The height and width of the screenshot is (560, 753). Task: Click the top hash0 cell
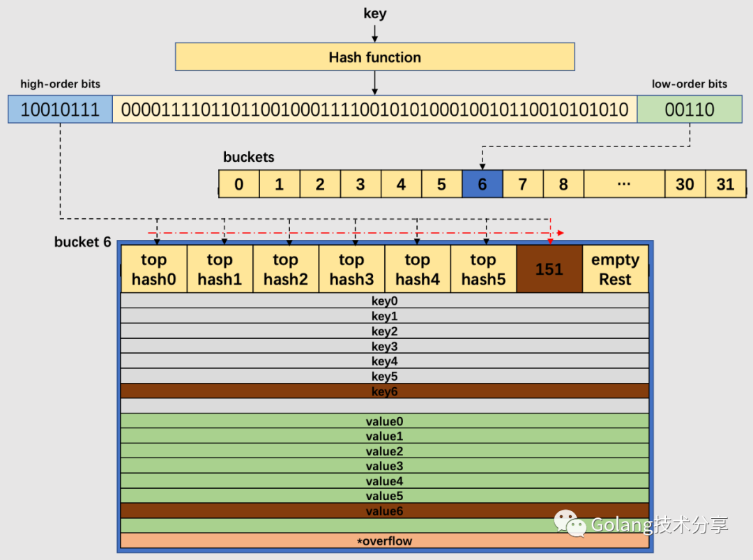click(154, 268)
